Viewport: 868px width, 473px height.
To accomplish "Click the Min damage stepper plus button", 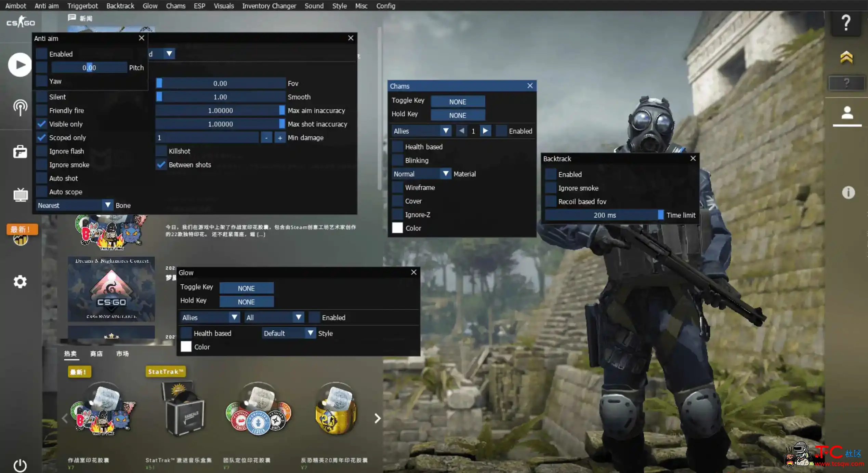I will pos(280,137).
